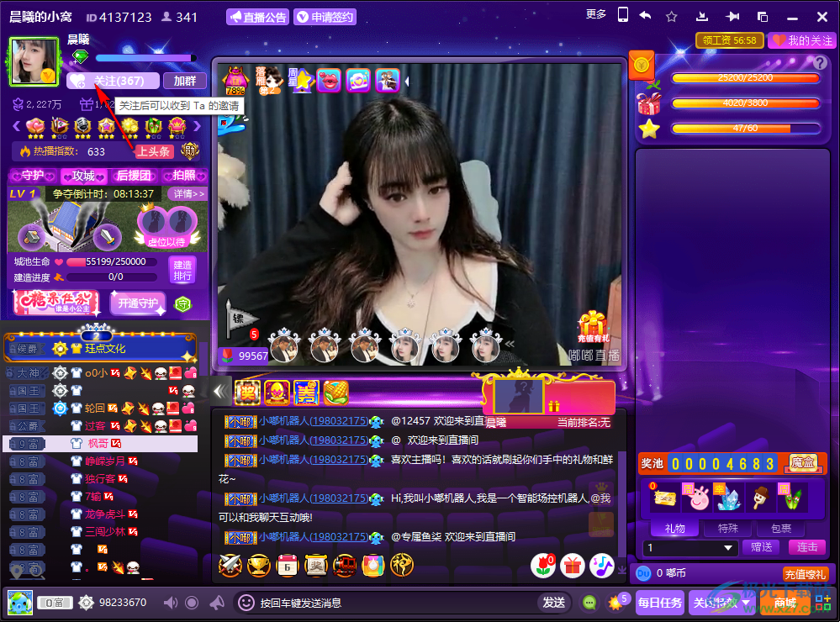
Task: Switch to the 拍照 tab
Action: [184, 175]
